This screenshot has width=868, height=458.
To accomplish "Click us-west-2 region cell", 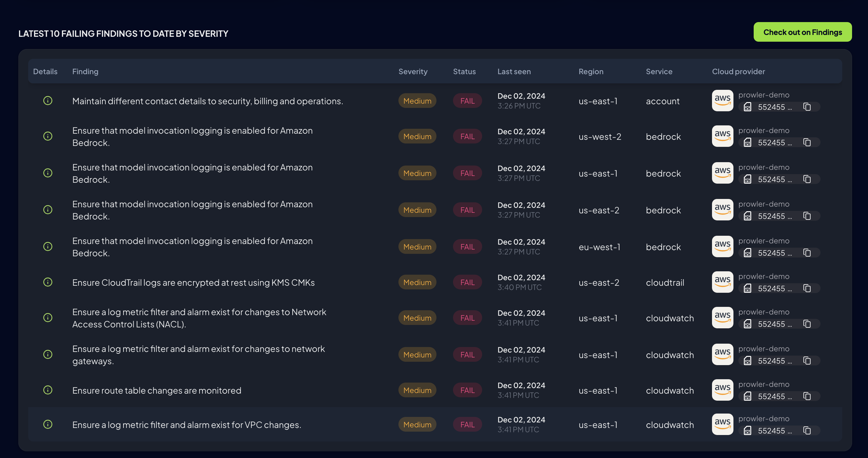I will 600,136.
